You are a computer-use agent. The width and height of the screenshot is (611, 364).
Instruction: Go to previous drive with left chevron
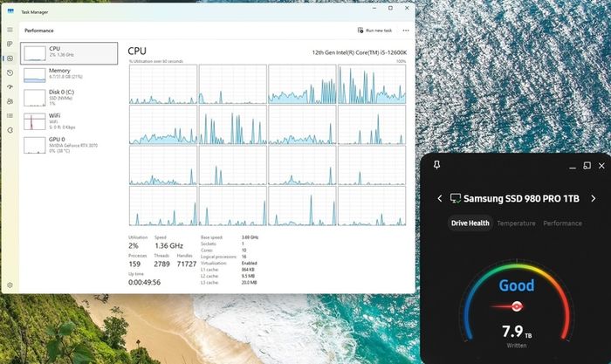[x=440, y=199]
